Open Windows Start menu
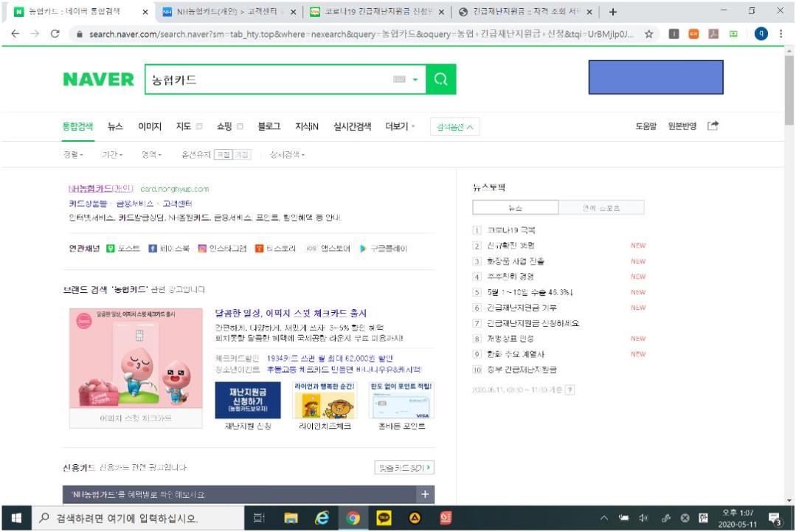The width and height of the screenshot is (796, 532). click(x=16, y=518)
